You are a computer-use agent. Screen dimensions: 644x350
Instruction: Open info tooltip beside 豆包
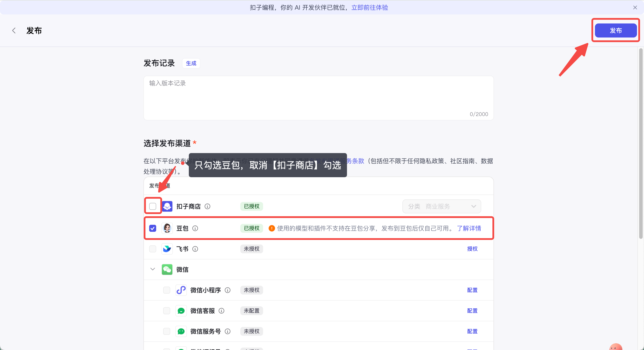coord(195,228)
